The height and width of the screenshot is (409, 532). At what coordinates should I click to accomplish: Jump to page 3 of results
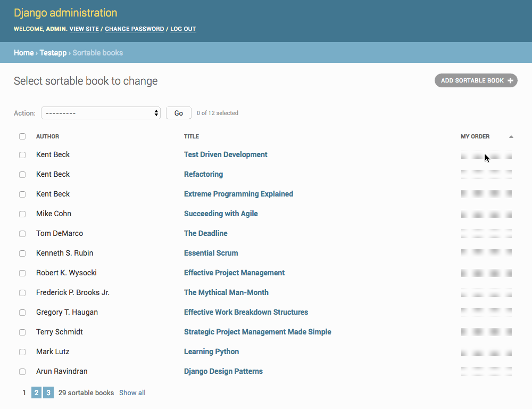(48, 393)
